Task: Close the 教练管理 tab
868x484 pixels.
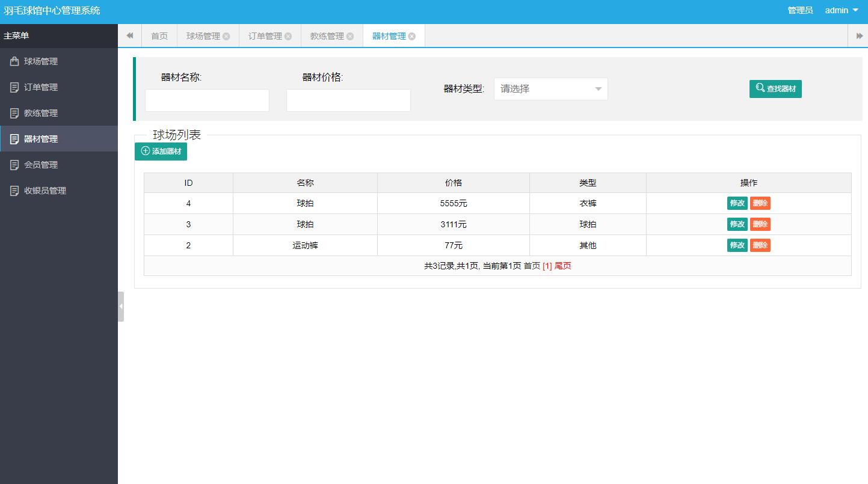Action: point(351,36)
